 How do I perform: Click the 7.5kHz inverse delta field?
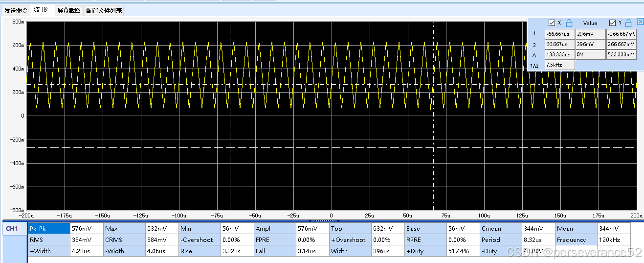[x=559, y=65]
